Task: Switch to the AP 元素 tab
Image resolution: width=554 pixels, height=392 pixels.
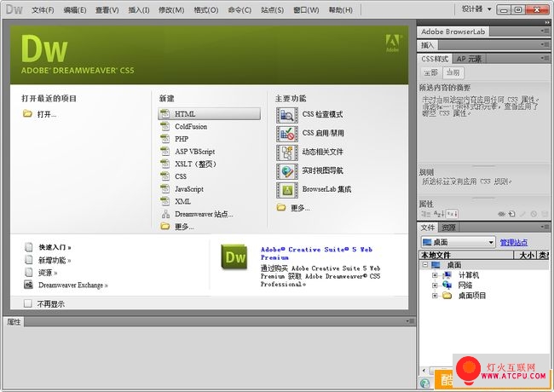Action: pos(469,59)
